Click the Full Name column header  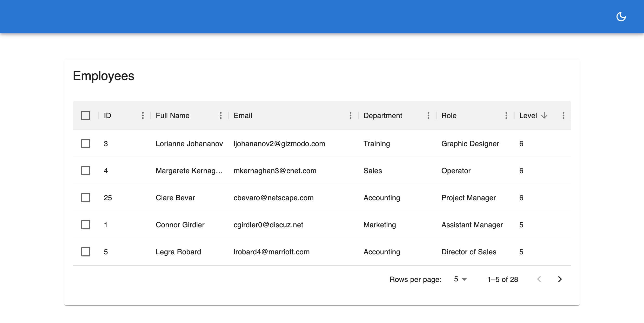click(x=173, y=115)
